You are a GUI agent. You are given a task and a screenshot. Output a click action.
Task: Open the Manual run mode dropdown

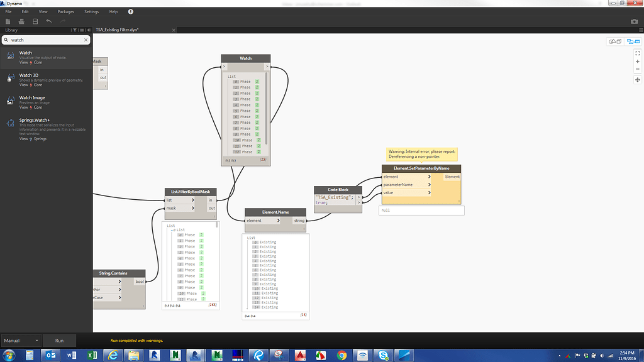[21, 340]
